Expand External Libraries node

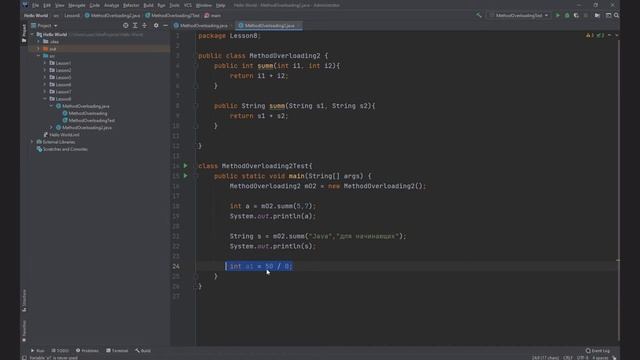(x=32, y=142)
